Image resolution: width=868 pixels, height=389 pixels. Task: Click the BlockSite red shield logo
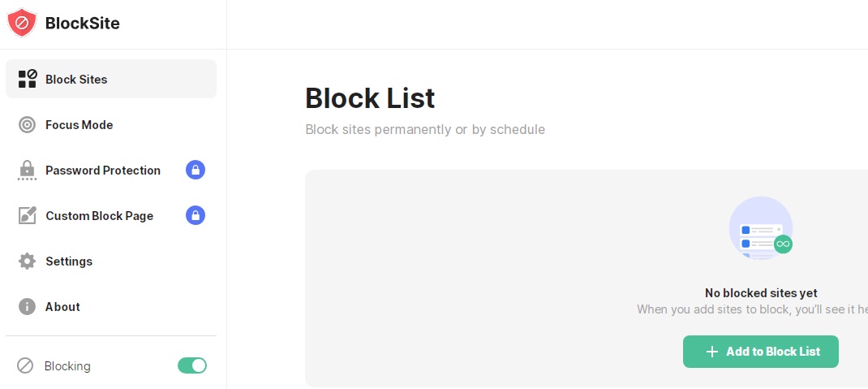[22, 23]
